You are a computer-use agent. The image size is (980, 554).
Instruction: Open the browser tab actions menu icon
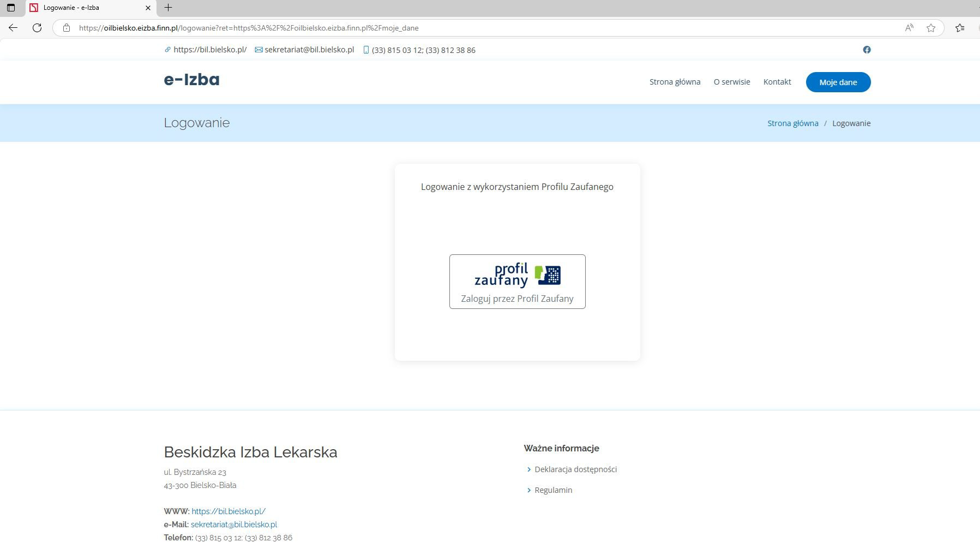pyautogui.click(x=10, y=8)
